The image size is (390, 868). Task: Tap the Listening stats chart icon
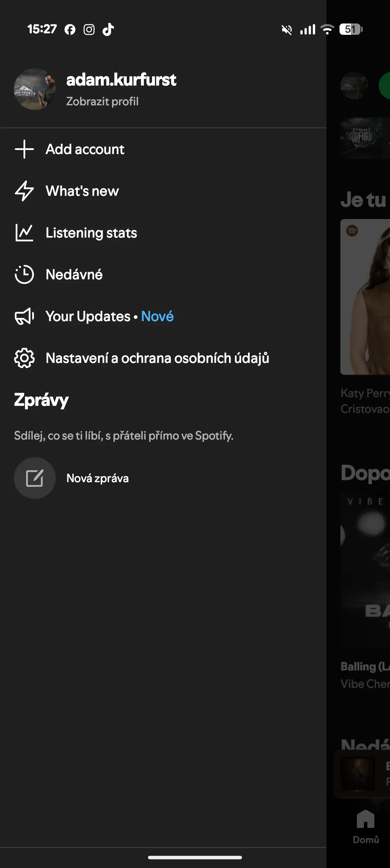(x=24, y=233)
